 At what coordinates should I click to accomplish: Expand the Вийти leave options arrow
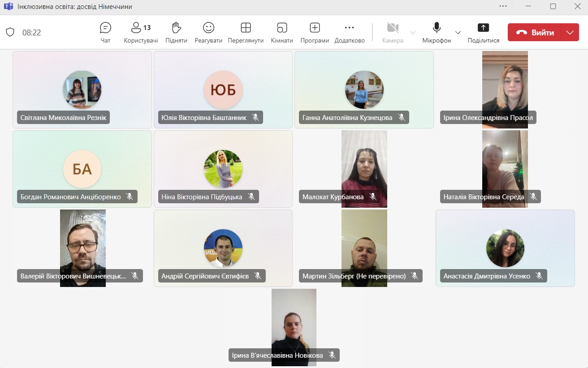coord(570,32)
